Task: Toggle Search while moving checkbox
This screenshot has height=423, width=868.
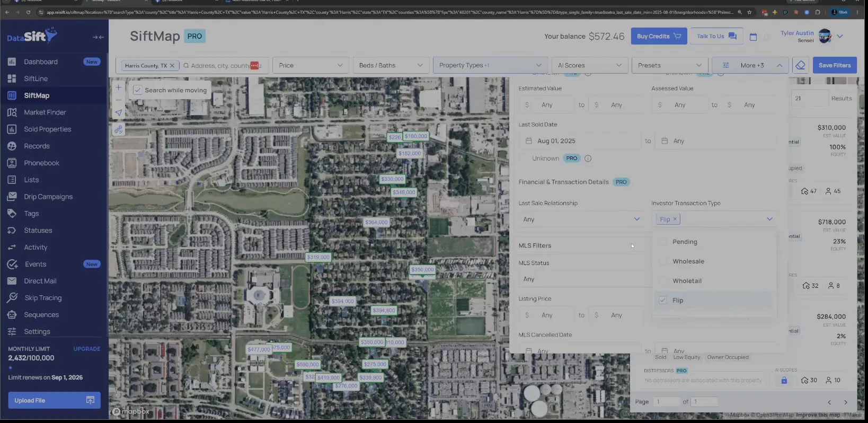Action: (138, 90)
